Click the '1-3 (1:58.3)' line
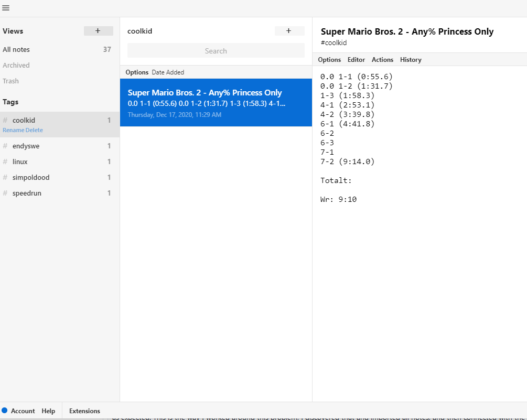This screenshot has width=527, height=420. pyautogui.click(x=347, y=95)
